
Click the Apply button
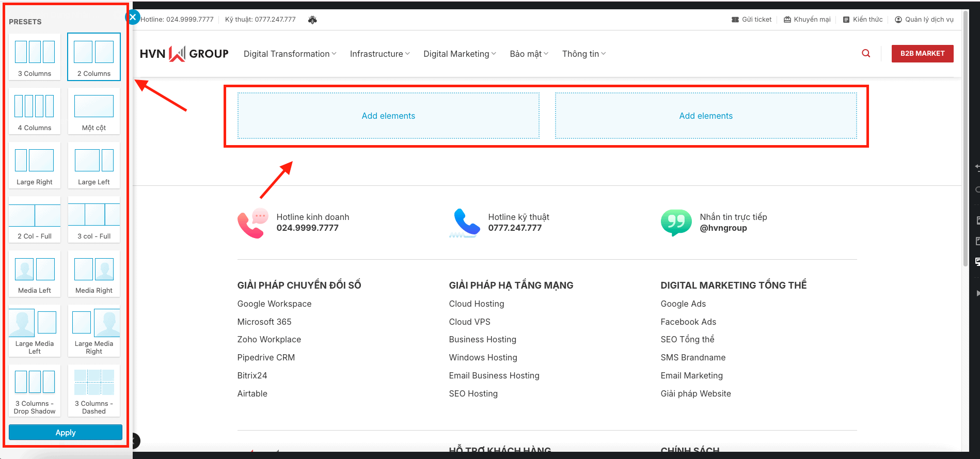coord(66,432)
